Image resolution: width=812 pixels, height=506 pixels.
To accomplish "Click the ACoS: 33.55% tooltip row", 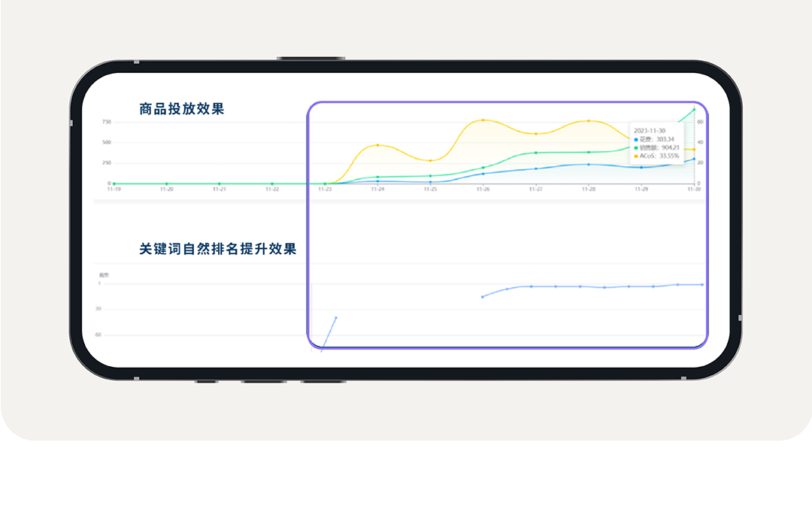I will [656, 156].
